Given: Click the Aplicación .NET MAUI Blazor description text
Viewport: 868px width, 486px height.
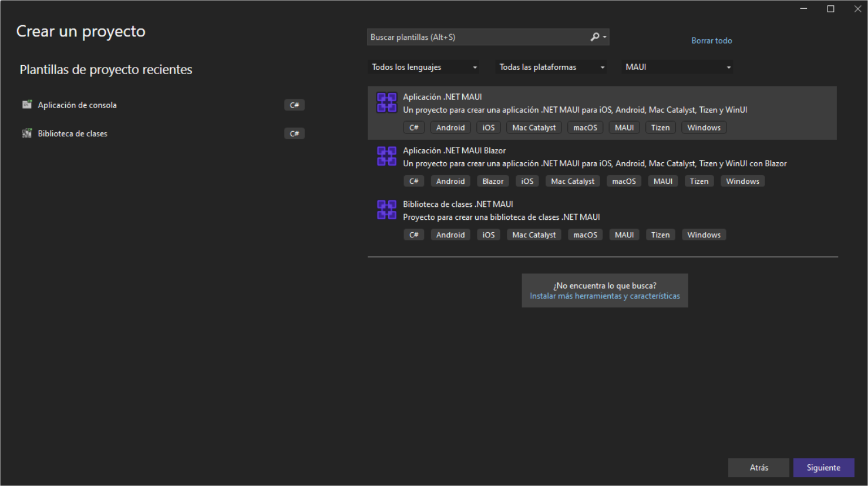Looking at the screenshot, I should [595, 163].
